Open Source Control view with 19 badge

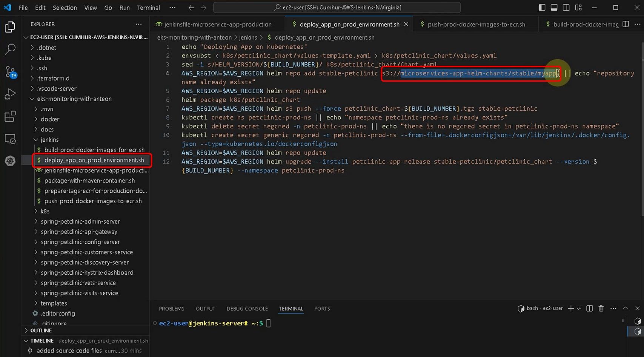(10, 71)
